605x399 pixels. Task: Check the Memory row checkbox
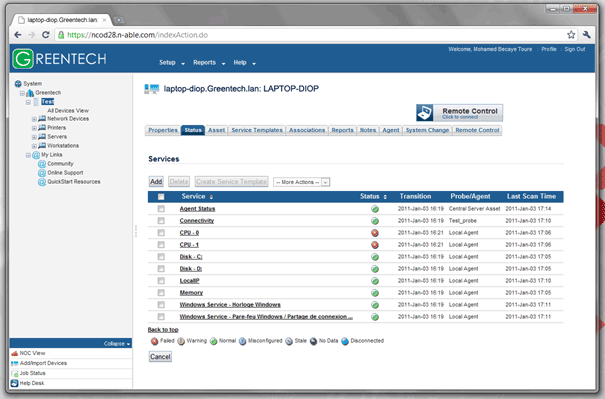coord(161,292)
